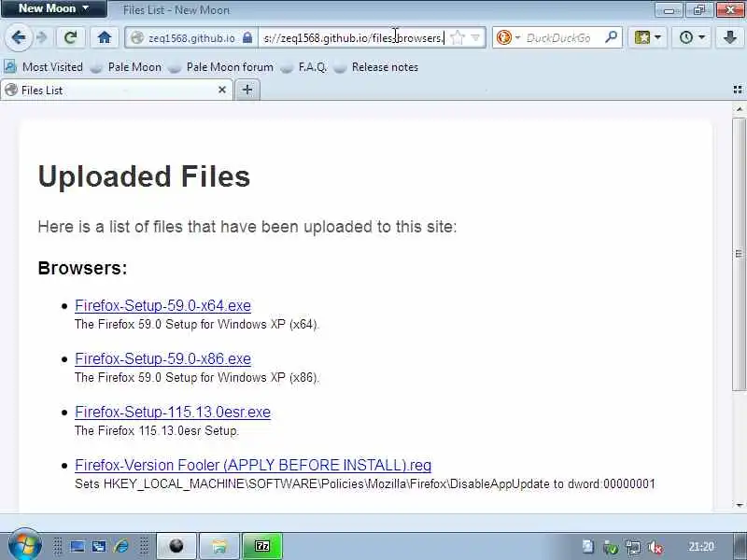747x560 pixels.
Task: Click the vertical scrollbar thumb
Action: tap(739, 253)
